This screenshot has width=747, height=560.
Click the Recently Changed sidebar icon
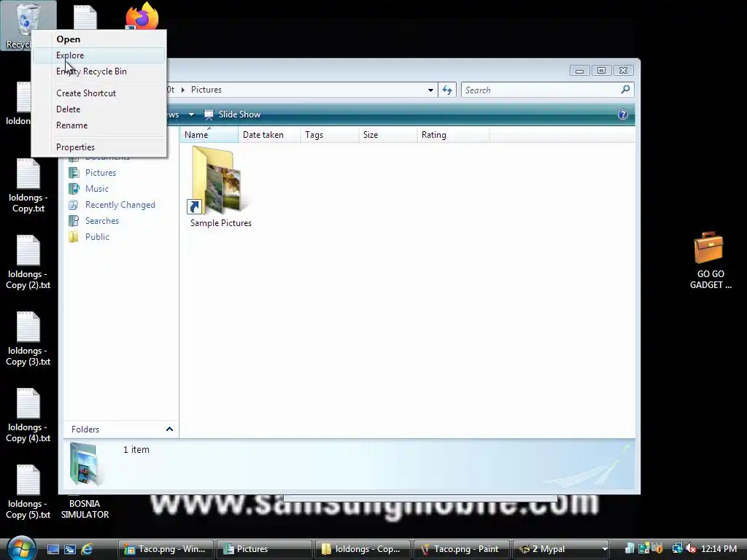click(74, 205)
